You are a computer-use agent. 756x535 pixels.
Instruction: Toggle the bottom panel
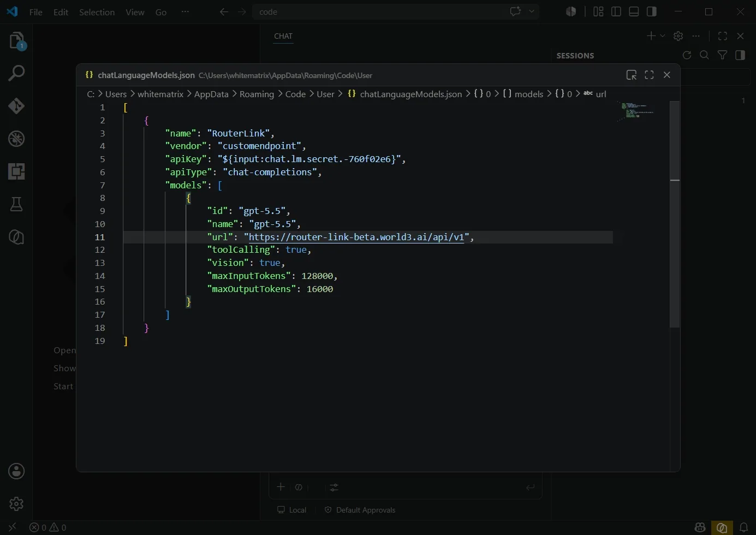point(634,11)
